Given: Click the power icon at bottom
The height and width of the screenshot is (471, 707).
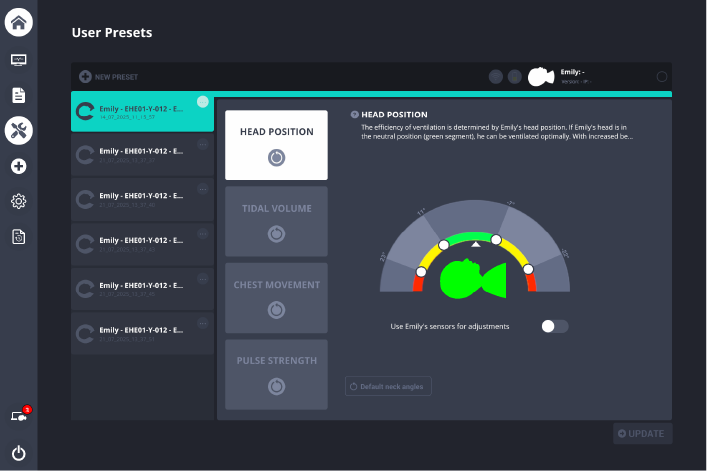Looking at the screenshot, I should coord(18,453).
